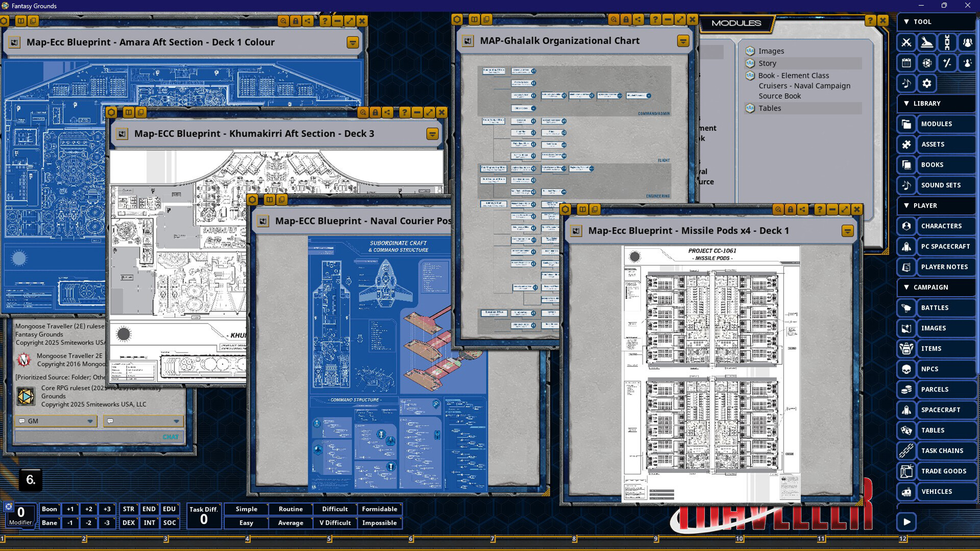Toggle Bane on the dice bar

tap(49, 522)
